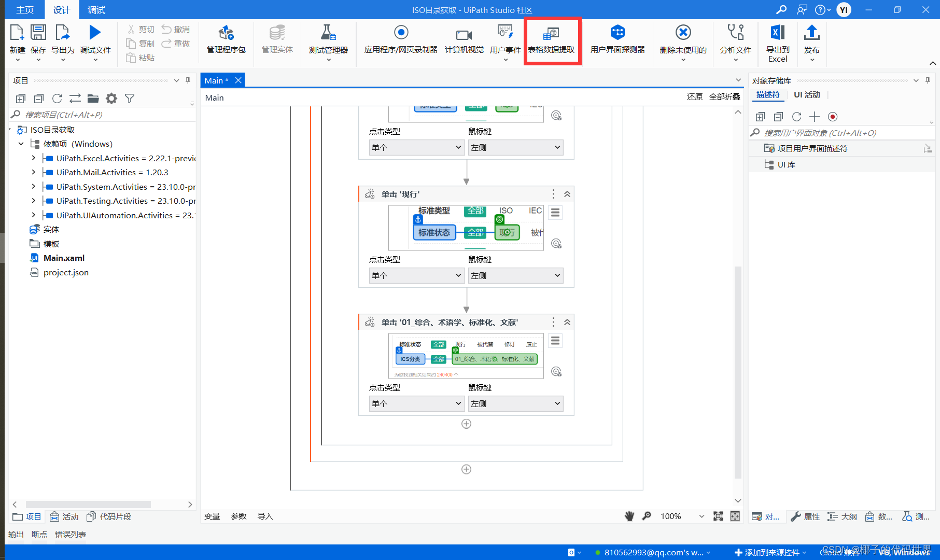Click the Publish (发布) icon

pyautogui.click(x=812, y=33)
